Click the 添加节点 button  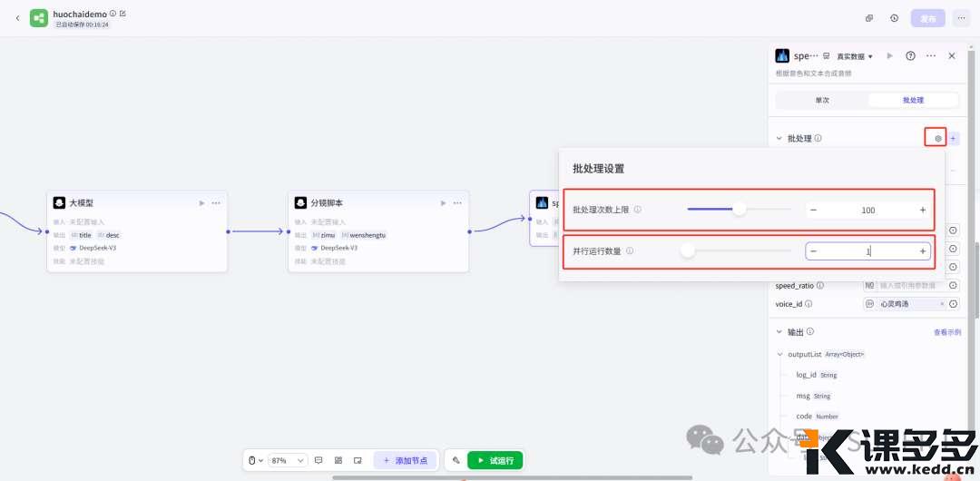pos(406,460)
